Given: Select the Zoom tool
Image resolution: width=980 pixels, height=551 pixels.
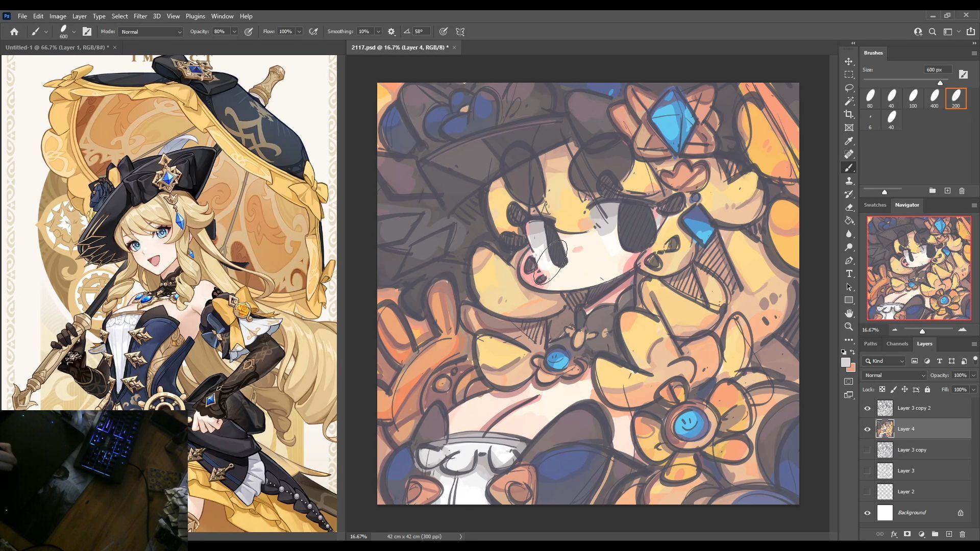Looking at the screenshot, I should pyautogui.click(x=849, y=327).
